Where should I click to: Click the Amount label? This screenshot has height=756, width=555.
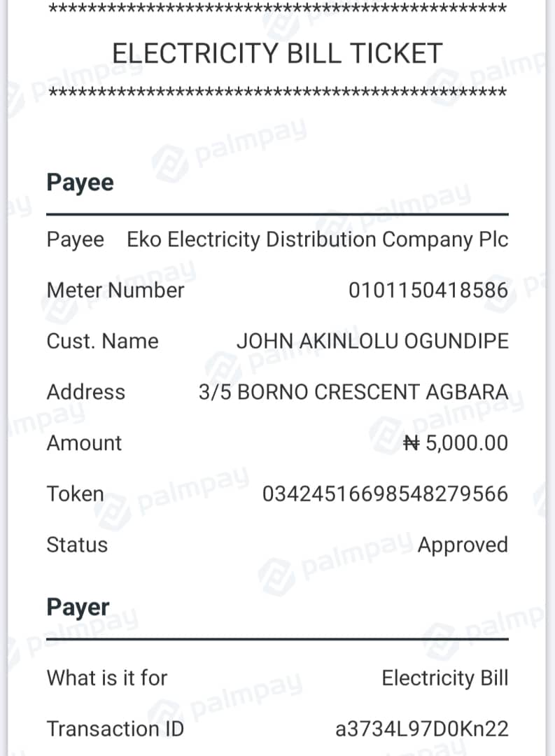(x=84, y=443)
